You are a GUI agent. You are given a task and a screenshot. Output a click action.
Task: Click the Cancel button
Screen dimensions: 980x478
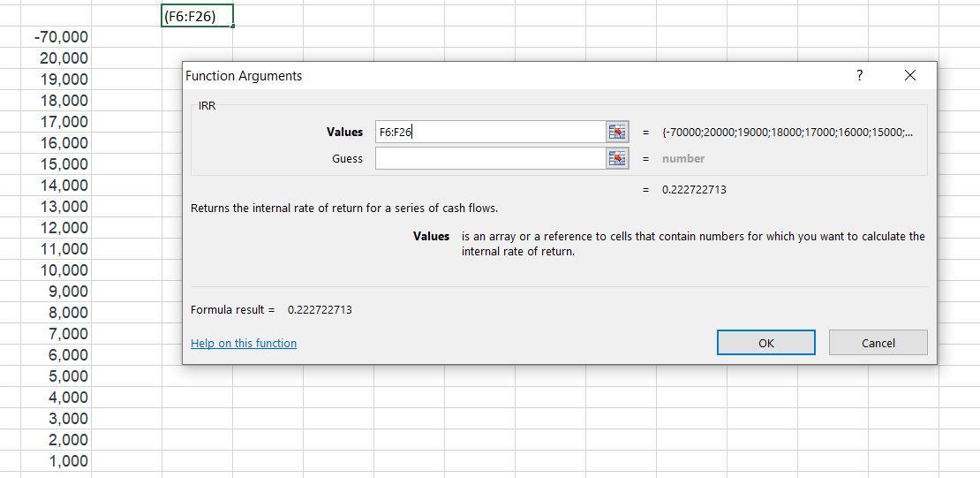pyautogui.click(x=878, y=343)
